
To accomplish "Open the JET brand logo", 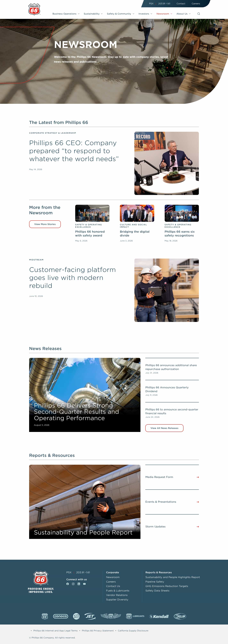I will click(90, 616).
